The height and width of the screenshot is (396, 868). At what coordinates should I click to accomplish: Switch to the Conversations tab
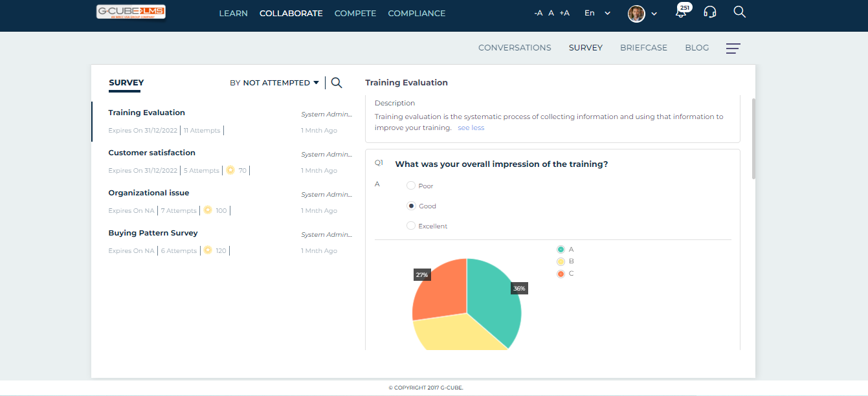(x=515, y=48)
